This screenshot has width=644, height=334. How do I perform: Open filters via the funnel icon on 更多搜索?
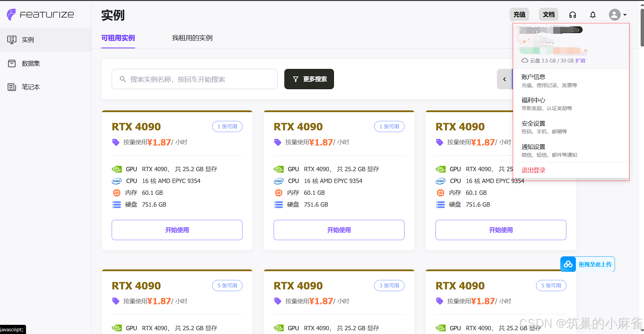point(296,79)
